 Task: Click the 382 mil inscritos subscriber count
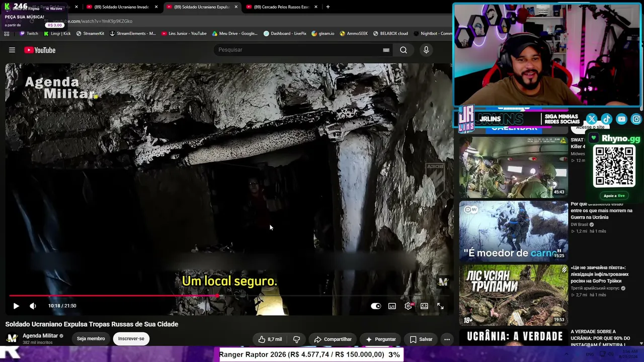(x=37, y=343)
